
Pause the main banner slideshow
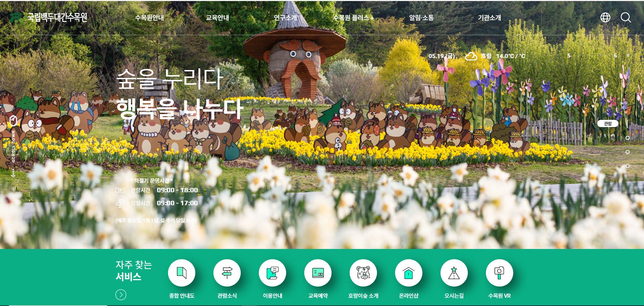628,56
